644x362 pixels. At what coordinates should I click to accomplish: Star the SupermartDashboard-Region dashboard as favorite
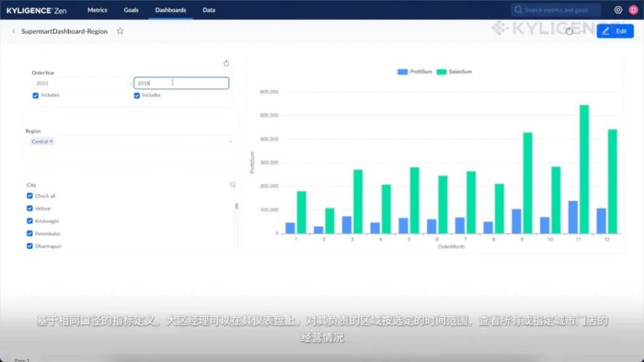coord(120,31)
